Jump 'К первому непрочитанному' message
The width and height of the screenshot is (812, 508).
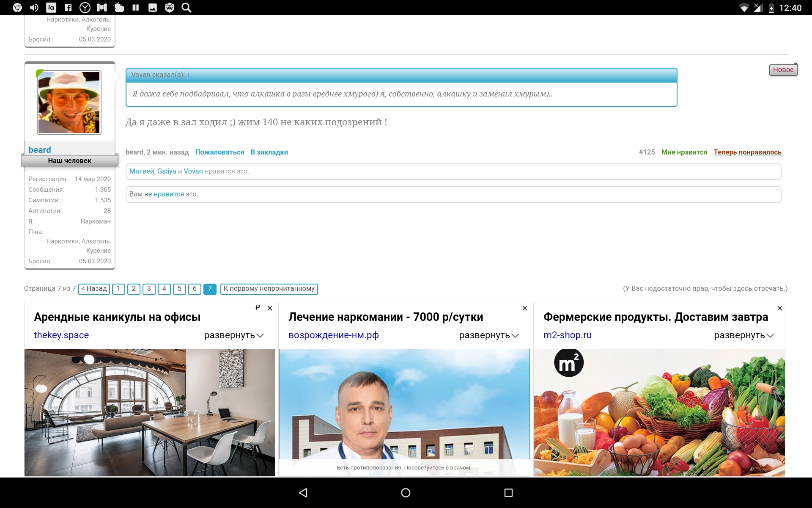click(x=269, y=289)
